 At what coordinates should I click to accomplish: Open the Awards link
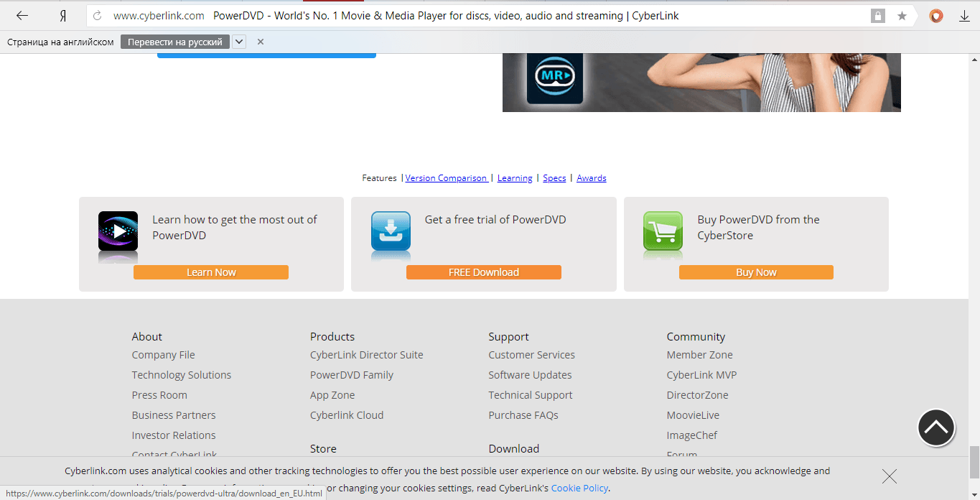pyautogui.click(x=592, y=178)
